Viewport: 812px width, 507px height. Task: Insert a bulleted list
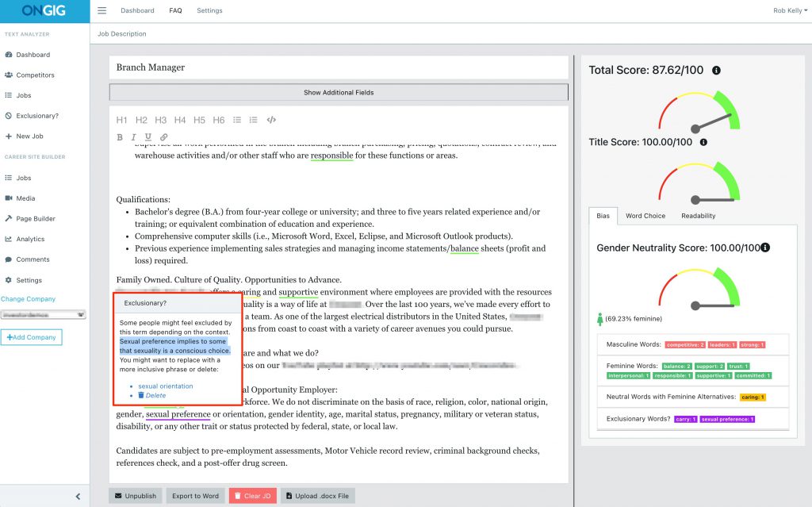click(237, 120)
